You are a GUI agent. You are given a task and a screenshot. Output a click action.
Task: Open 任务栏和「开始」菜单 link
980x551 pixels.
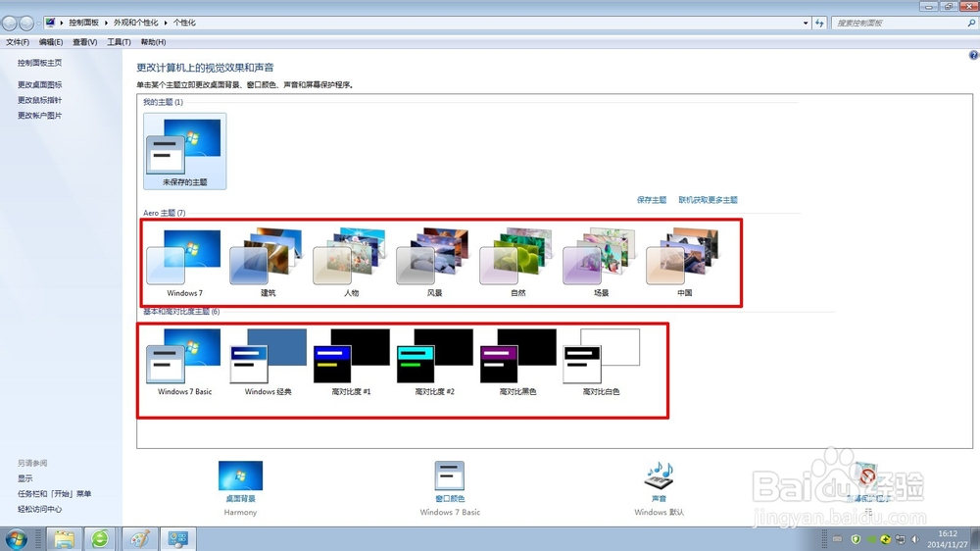click(54, 493)
